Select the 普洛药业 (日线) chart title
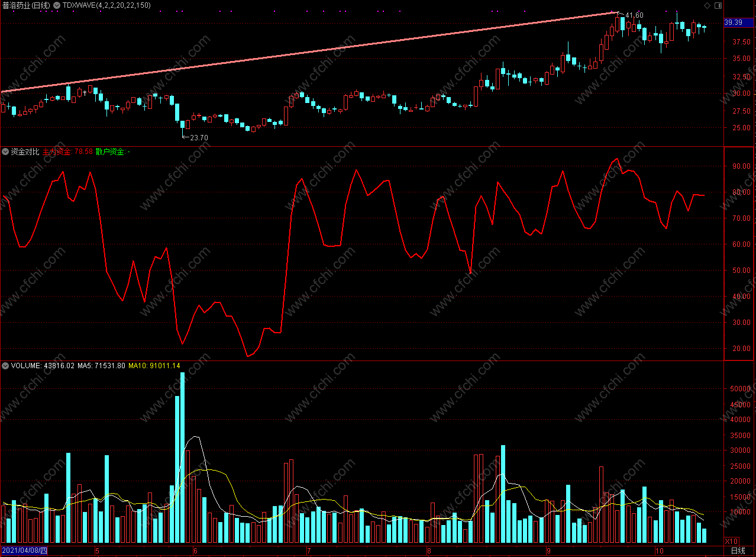Viewport: 756px width, 557px height. (26, 5)
